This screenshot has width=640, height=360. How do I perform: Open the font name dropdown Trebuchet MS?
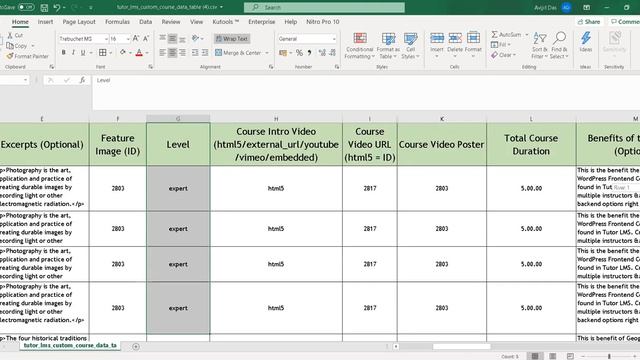(x=106, y=39)
